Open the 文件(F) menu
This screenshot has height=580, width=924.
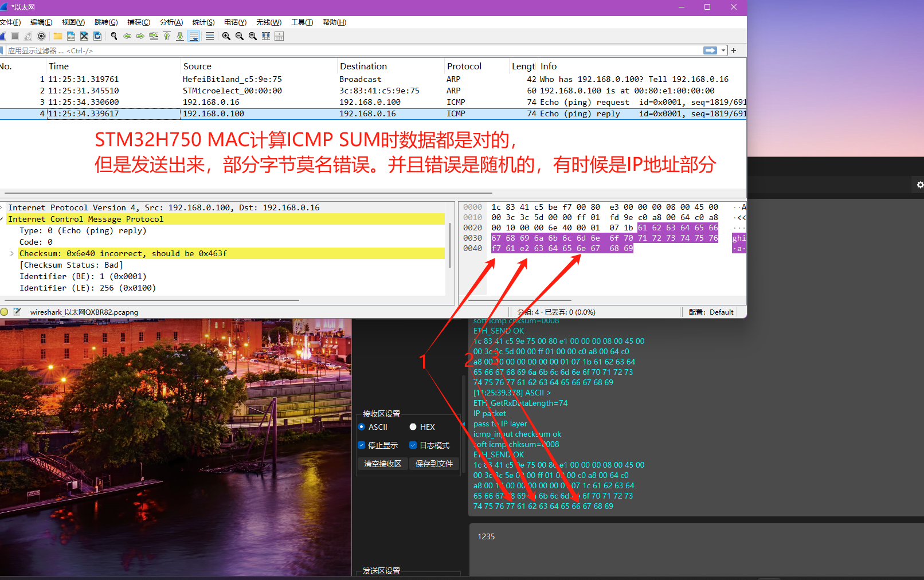click(x=10, y=22)
